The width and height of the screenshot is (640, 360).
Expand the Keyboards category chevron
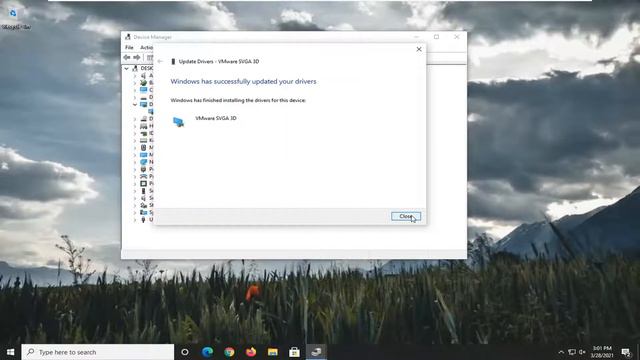click(135, 140)
